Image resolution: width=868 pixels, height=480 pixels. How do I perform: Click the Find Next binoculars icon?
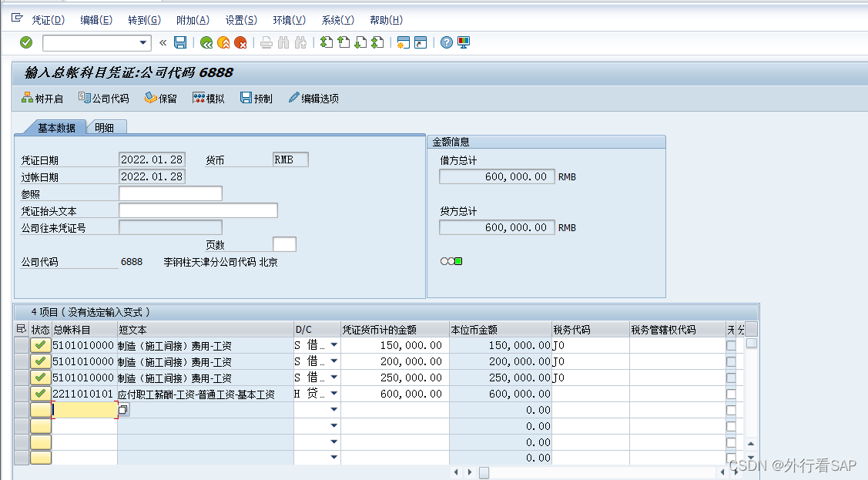(x=300, y=42)
